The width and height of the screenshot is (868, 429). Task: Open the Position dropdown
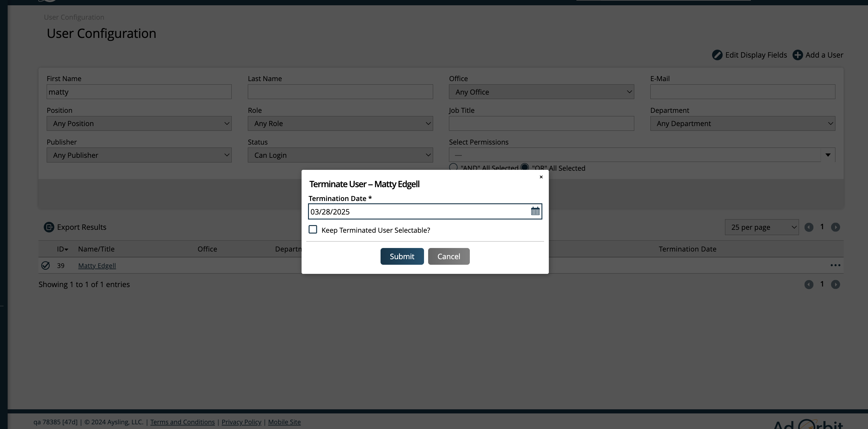pos(139,123)
